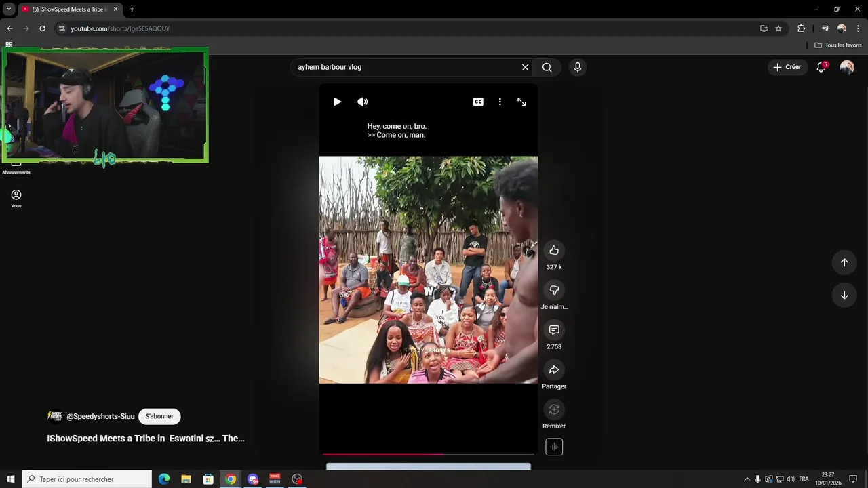Go to the previous Short with up arrow
Image resolution: width=868 pixels, height=488 pixels.
(x=844, y=262)
